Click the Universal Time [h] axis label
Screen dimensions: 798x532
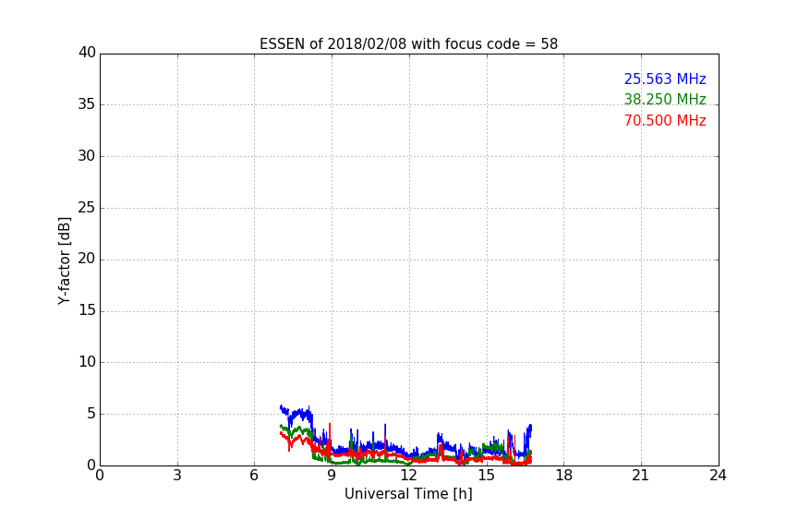pyautogui.click(x=408, y=494)
